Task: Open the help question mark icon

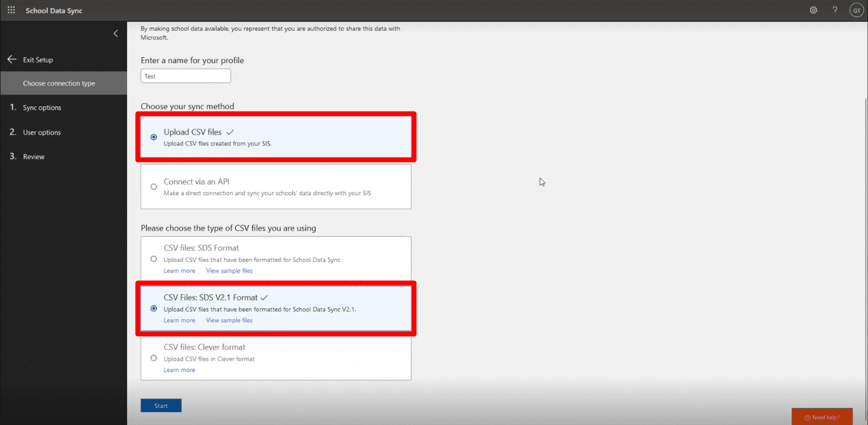Action: (835, 10)
